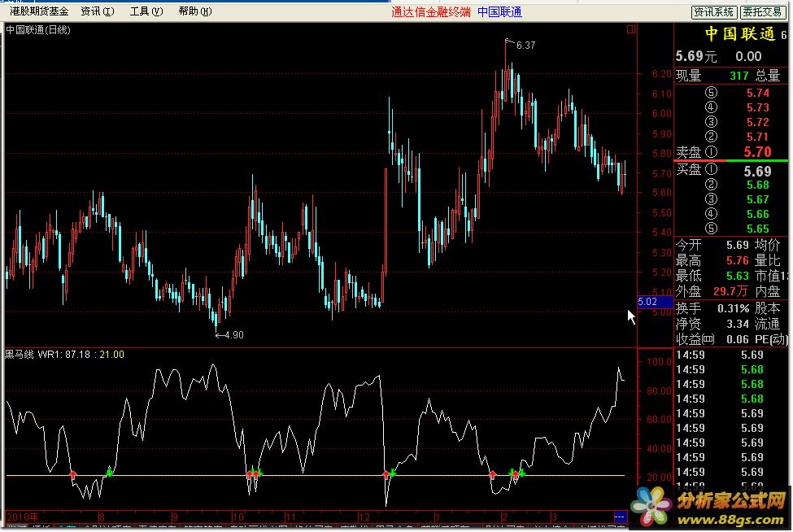Screen dimensions: 793x532
Task: Click the green plus signal after month 8
Action: point(110,473)
